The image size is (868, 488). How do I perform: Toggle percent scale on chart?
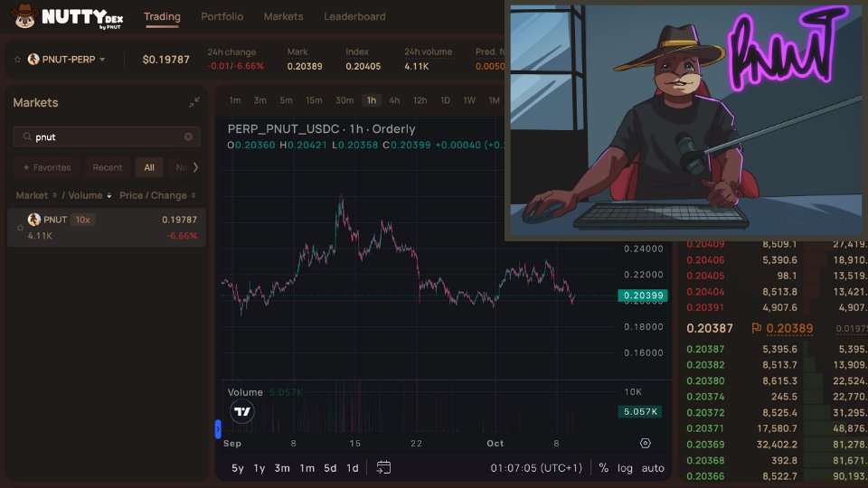click(x=603, y=468)
